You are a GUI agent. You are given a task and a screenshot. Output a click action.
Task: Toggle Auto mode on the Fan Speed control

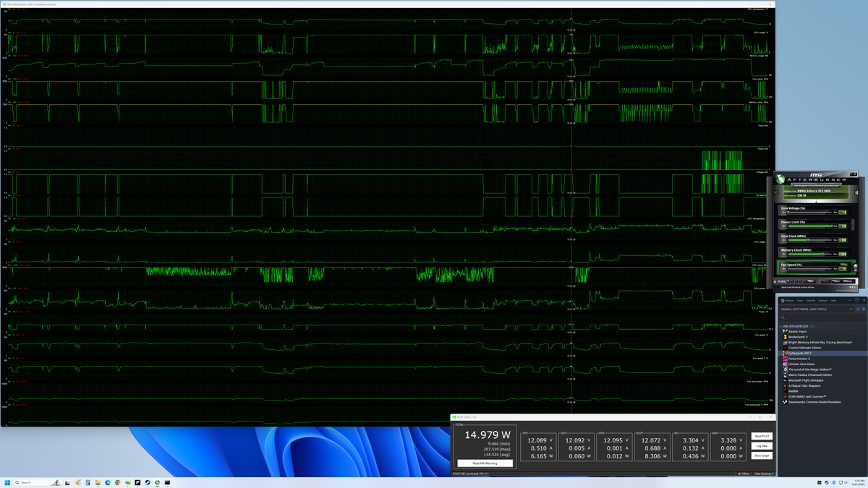[842, 265]
